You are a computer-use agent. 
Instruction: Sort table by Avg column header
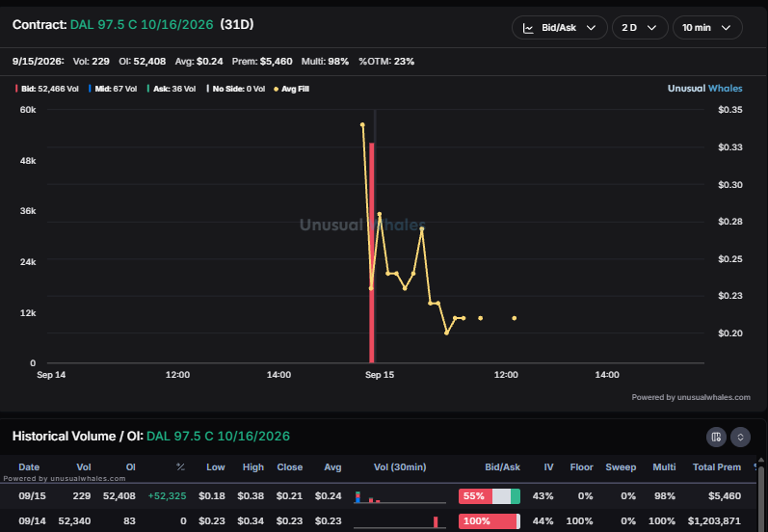click(332, 466)
